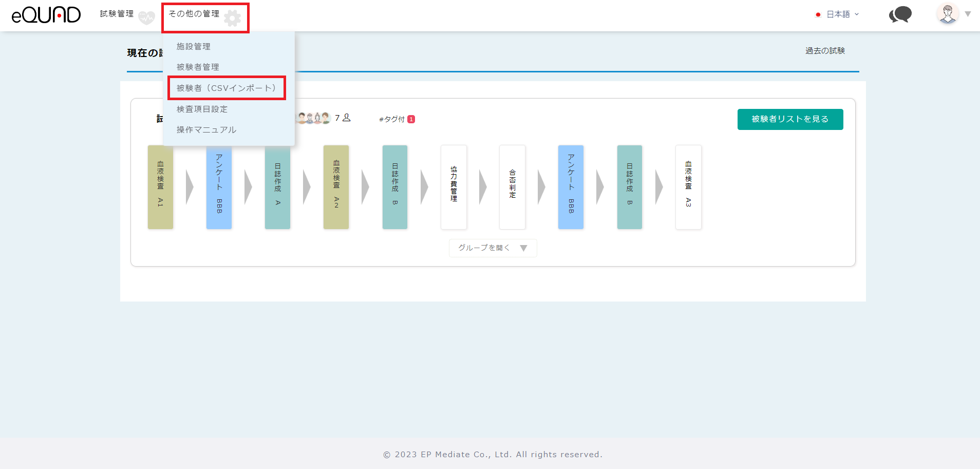Click the person count icon next to 7
The width and height of the screenshot is (980, 469).
pyautogui.click(x=347, y=118)
